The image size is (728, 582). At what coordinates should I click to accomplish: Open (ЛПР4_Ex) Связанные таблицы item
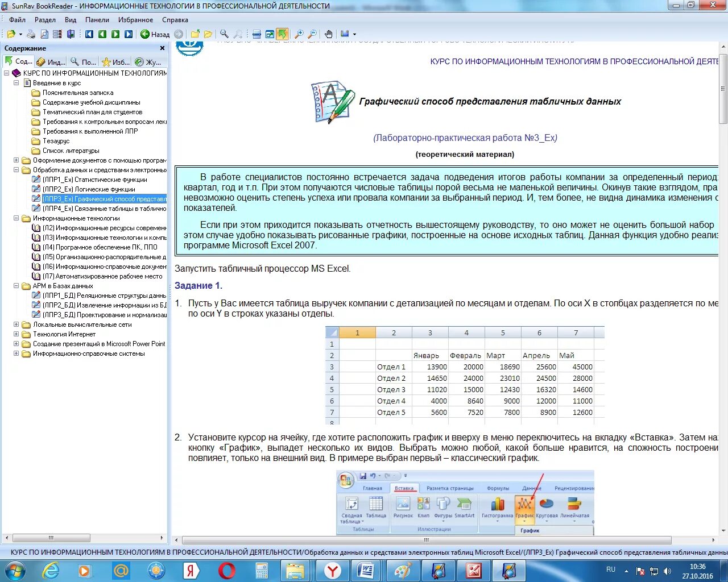click(x=105, y=209)
